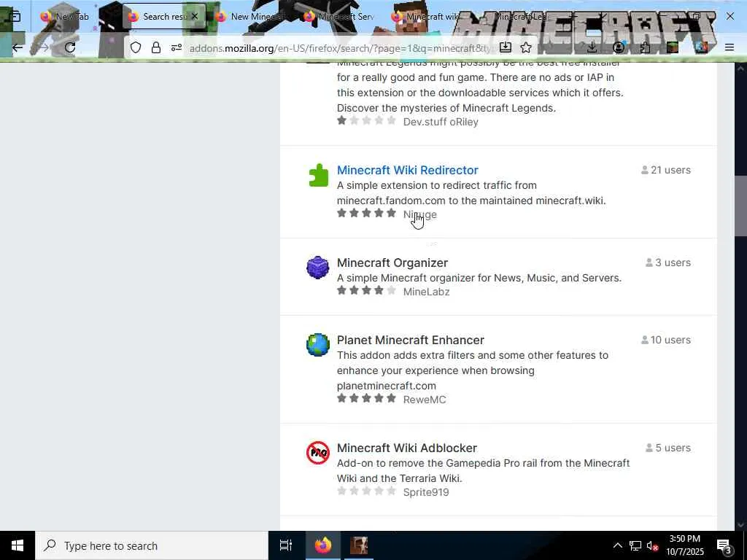This screenshot has height=560, width=747.
Task: Open Task View on the taskbar
Action: point(285,545)
